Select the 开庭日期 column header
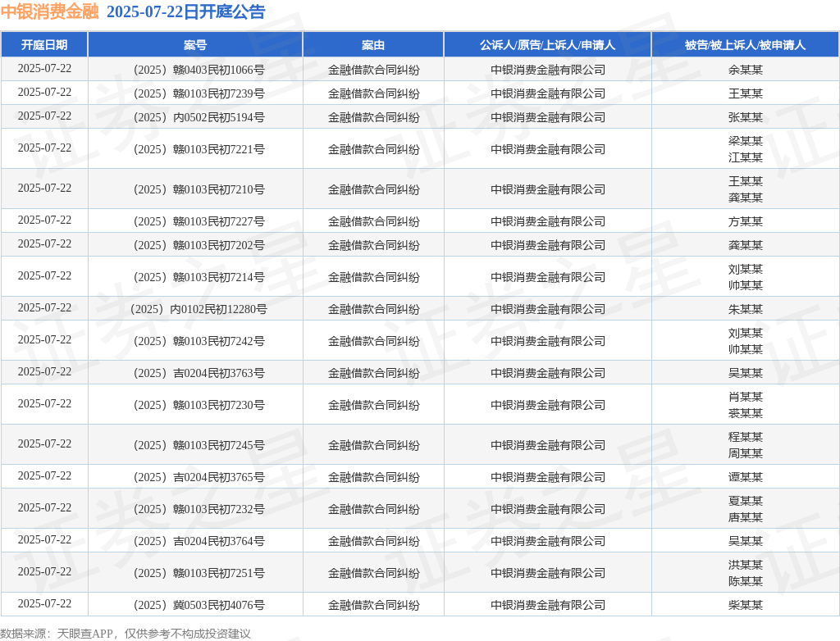 (44, 45)
